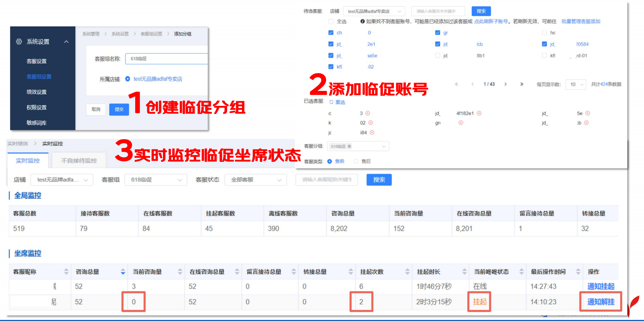Remove selected agent ending 02
644x321 pixels.
(371, 123)
